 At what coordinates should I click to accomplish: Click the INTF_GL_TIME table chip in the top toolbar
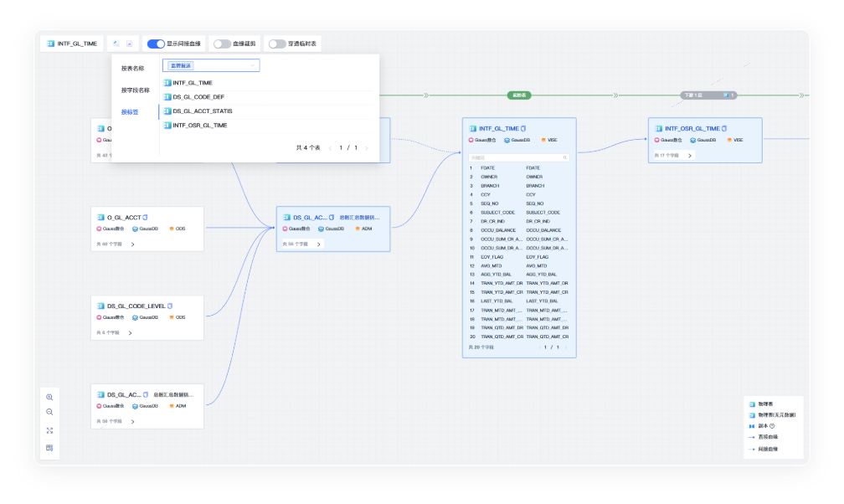[72, 44]
